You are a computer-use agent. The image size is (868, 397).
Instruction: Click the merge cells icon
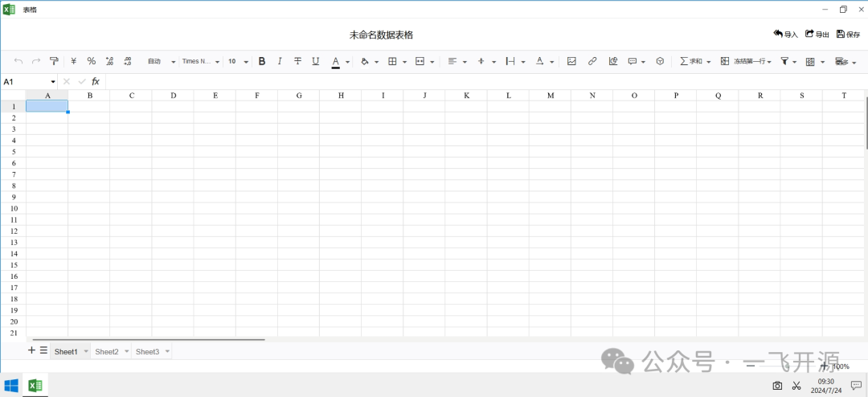click(x=420, y=61)
